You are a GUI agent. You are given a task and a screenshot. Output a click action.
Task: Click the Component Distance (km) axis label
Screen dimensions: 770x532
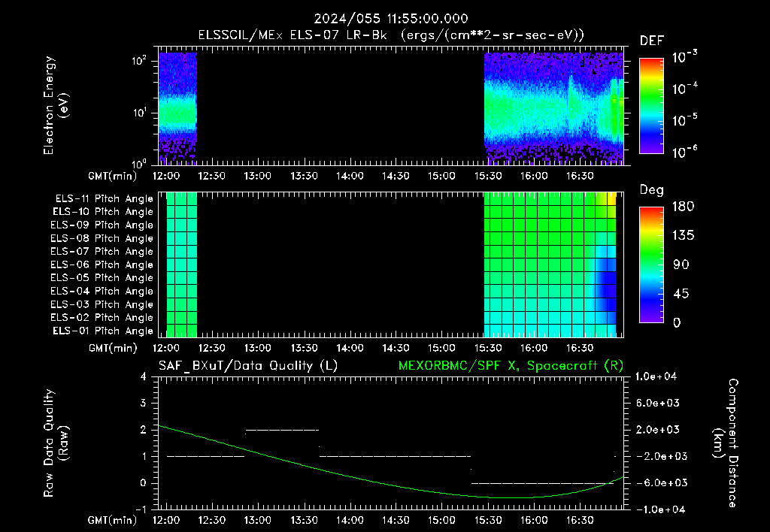click(x=726, y=443)
